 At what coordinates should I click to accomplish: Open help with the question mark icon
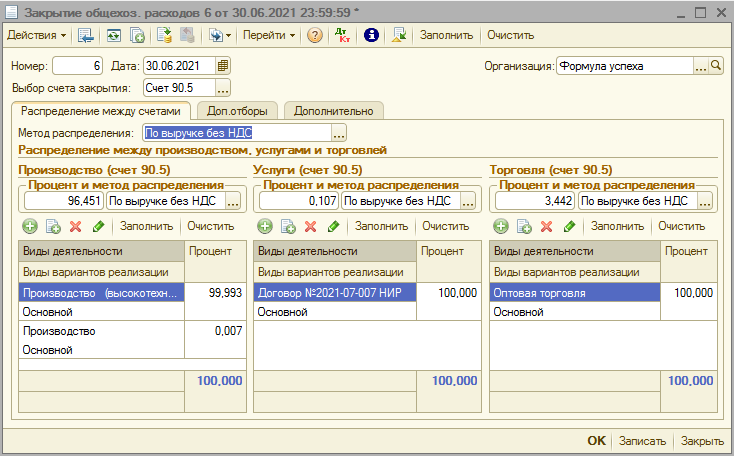315,35
